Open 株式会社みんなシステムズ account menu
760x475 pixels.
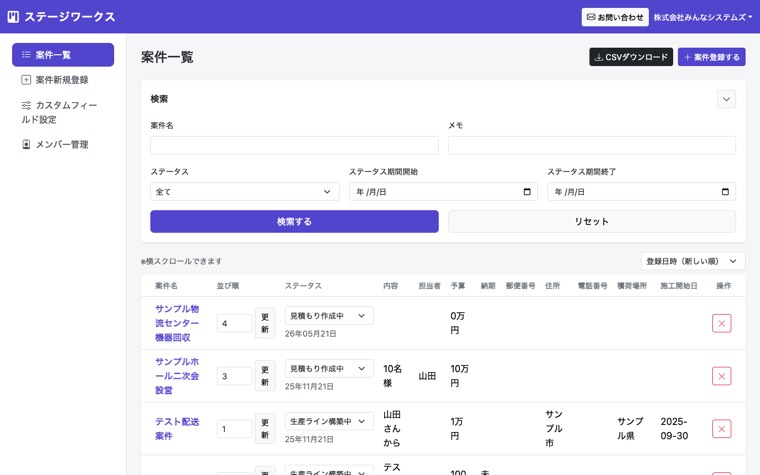pos(703,17)
